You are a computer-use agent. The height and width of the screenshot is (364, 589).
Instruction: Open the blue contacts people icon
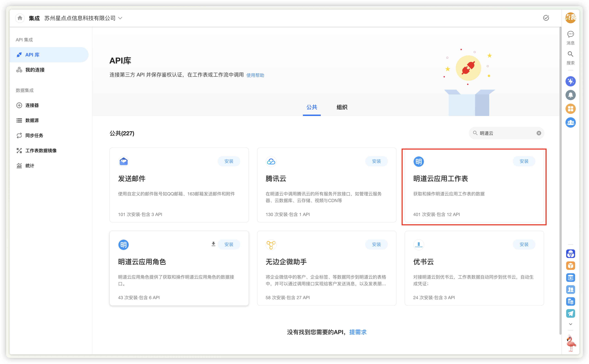tap(570, 122)
